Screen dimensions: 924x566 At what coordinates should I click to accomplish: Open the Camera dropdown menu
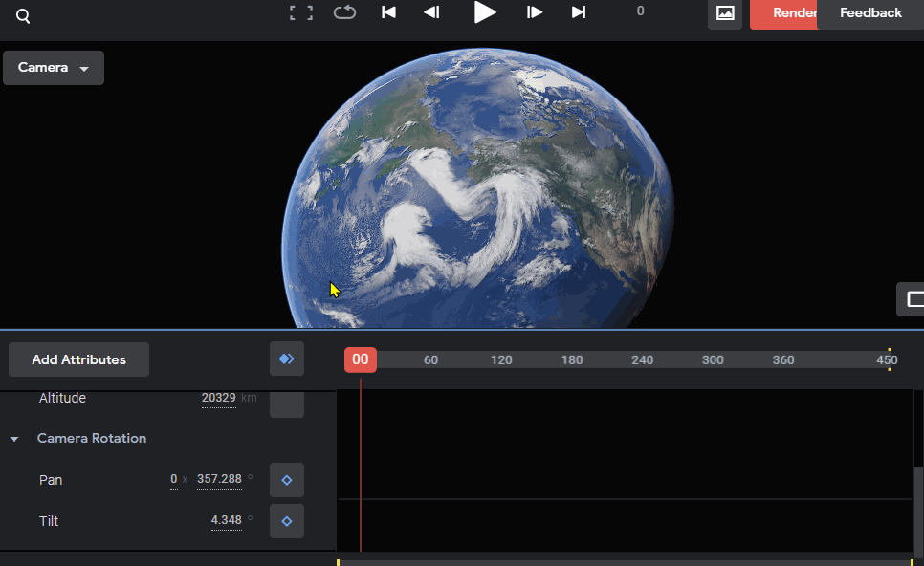pyautogui.click(x=54, y=68)
